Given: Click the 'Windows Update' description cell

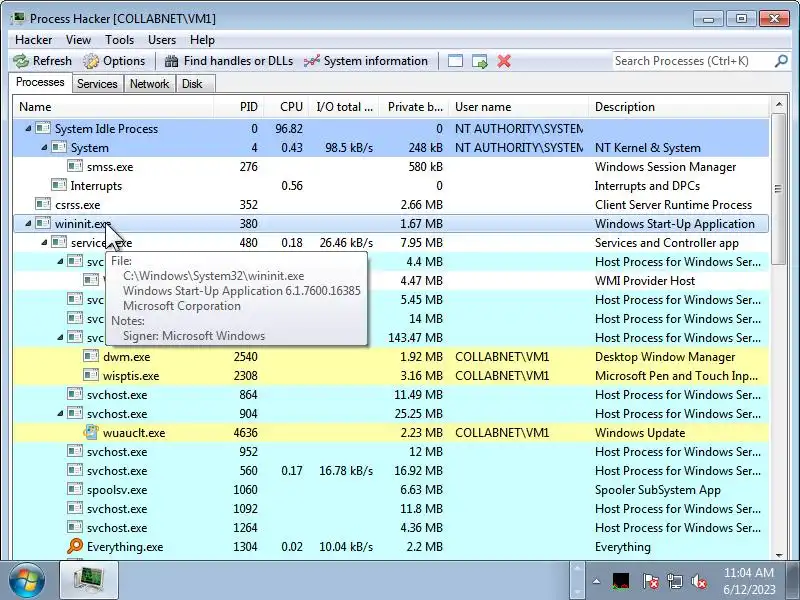Looking at the screenshot, I should click(x=640, y=433).
